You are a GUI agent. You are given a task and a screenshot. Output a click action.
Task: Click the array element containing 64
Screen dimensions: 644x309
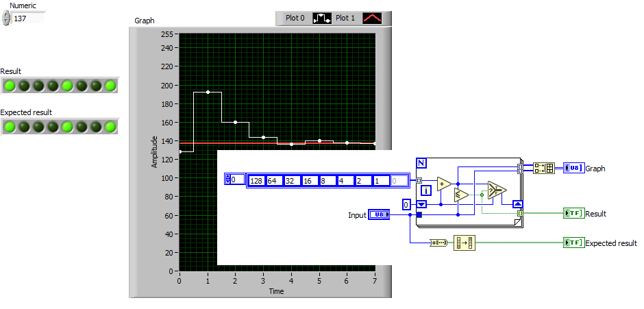point(274,181)
